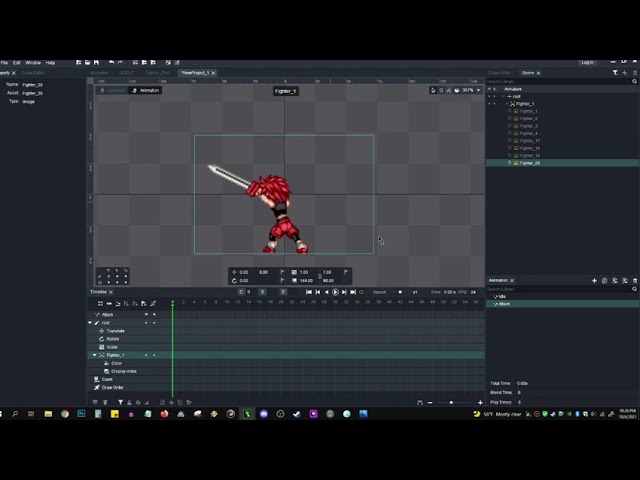Image resolution: width=640 pixels, height=480 pixels.
Task: Add a new animation with plus icon
Action: point(594,280)
